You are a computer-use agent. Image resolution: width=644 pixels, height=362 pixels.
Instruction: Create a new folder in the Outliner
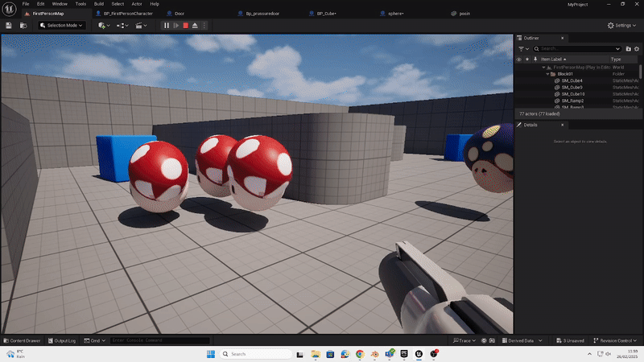pos(628,49)
